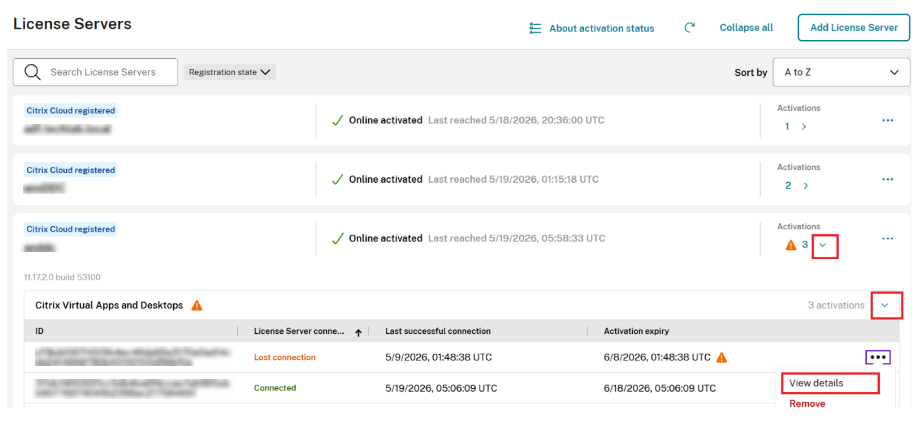Click Last reached 5/19/2026, 05:58:33 UTC text
This screenshot has width=924, height=427.
pyautogui.click(x=516, y=238)
